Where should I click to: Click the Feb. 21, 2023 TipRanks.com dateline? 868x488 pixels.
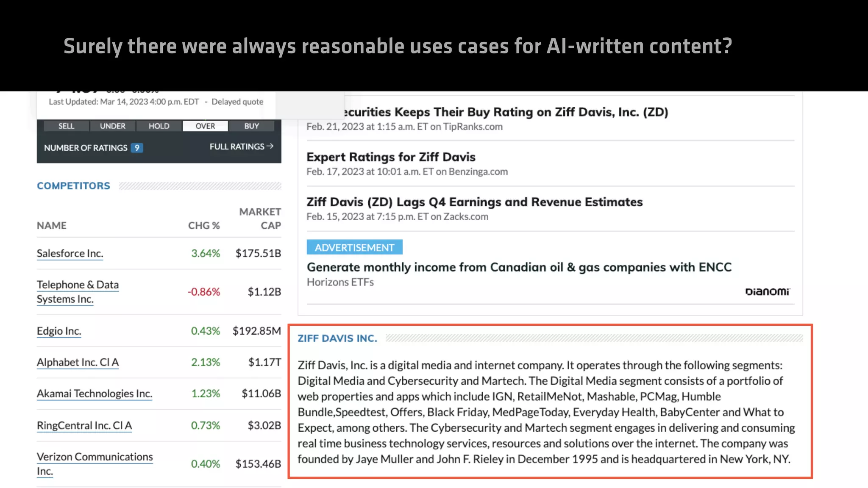[405, 127]
